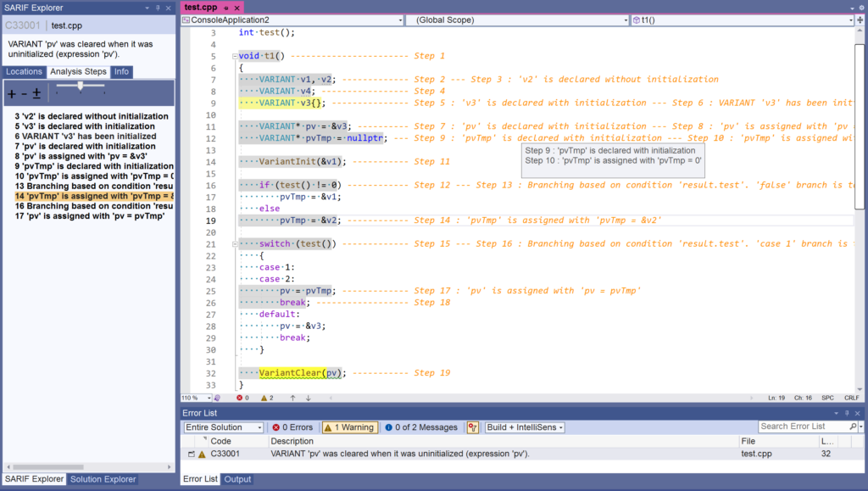Click the plus-minus icon in Analysis Steps toolbar

point(36,92)
